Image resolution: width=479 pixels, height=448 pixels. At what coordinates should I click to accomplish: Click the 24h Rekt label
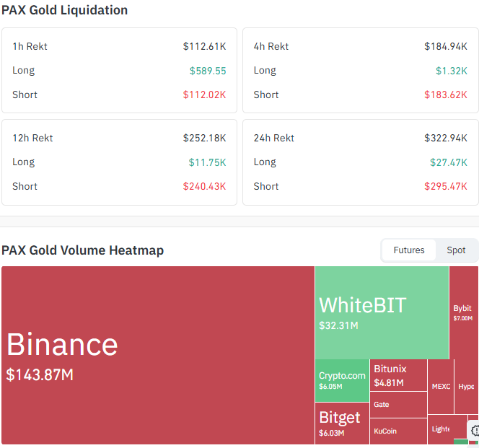[273, 138]
